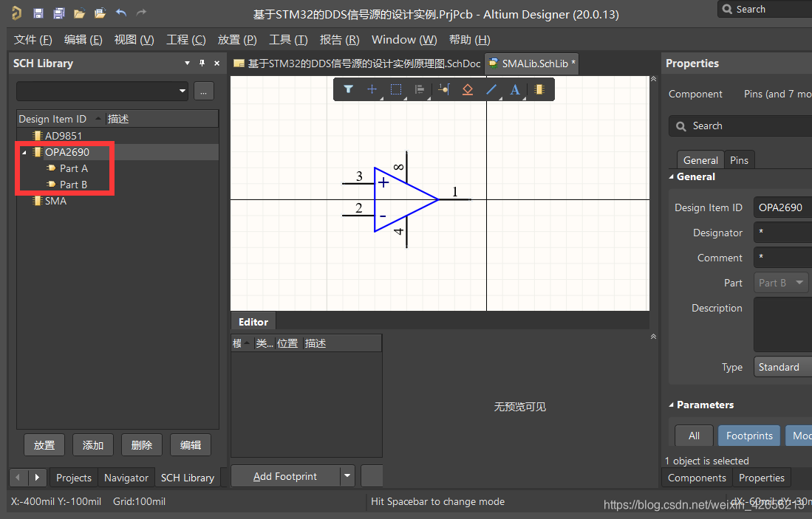Select the rectangle selection tool
This screenshot has width=812, height=519.
(x=396, y=89)
